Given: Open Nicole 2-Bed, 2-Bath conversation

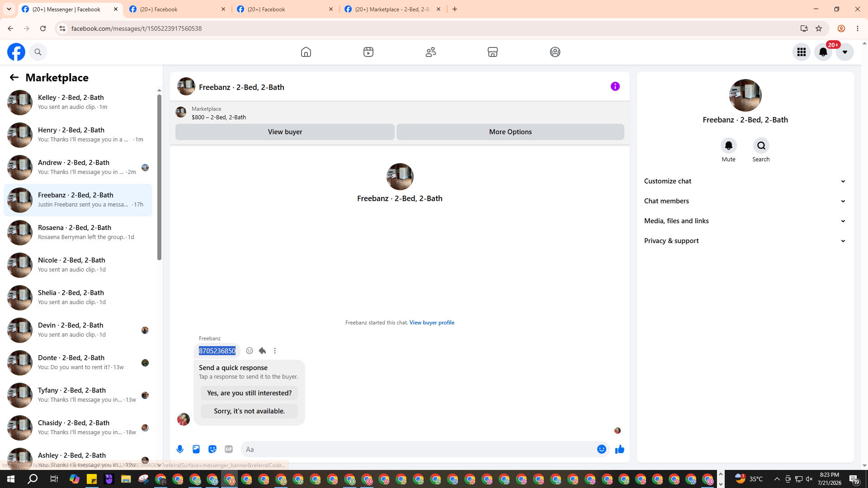Looking at the screenshot, I should pos(78,265).
